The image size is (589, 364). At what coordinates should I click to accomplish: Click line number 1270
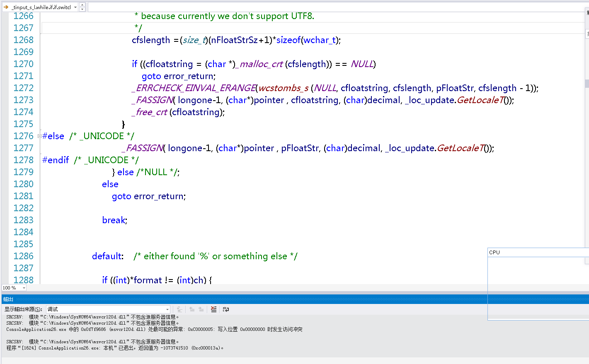(x=23, y=64)
